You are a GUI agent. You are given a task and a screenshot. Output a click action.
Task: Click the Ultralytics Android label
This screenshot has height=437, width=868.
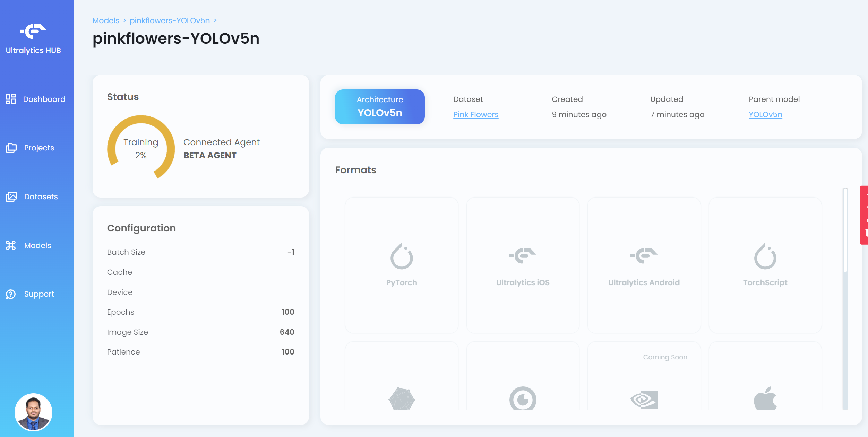click(x=644, y=282)
